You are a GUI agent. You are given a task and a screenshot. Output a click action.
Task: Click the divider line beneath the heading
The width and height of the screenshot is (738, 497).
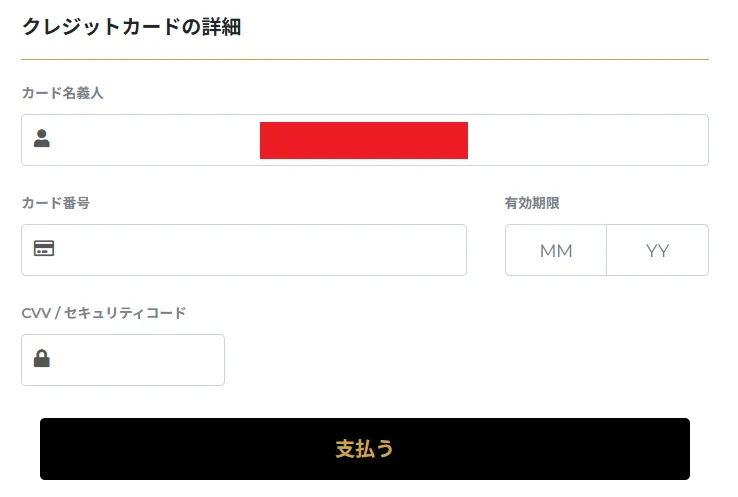pos(364,60)
